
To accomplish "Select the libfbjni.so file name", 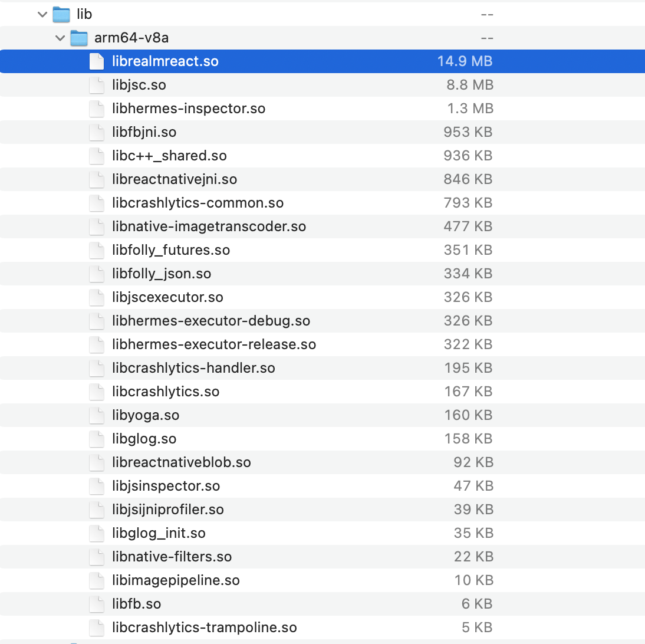I will click(x=144, y=132).
